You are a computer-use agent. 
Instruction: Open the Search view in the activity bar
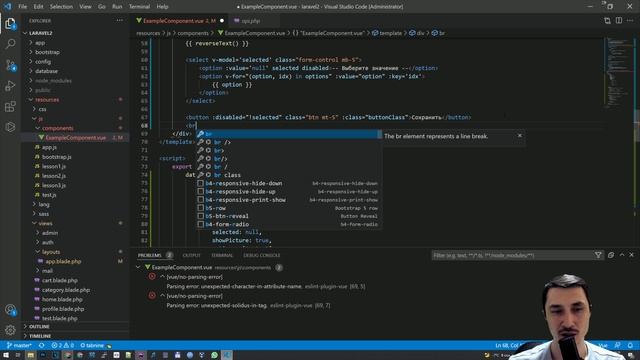click(10, 44)
